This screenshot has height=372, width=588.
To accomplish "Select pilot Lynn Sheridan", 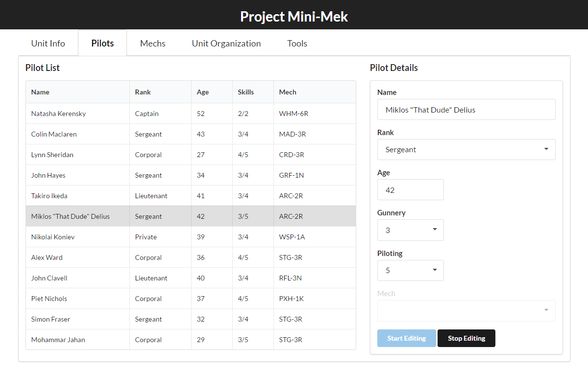I will (x=191, y=155).
